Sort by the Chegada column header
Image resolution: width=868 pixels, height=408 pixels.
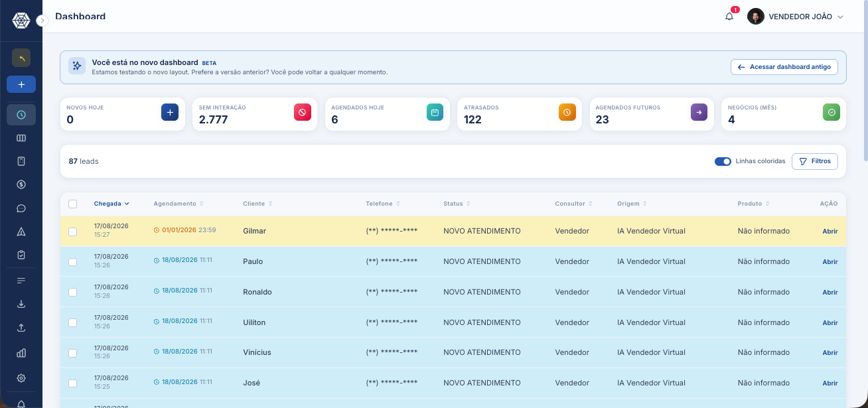[x=111, y=204]
